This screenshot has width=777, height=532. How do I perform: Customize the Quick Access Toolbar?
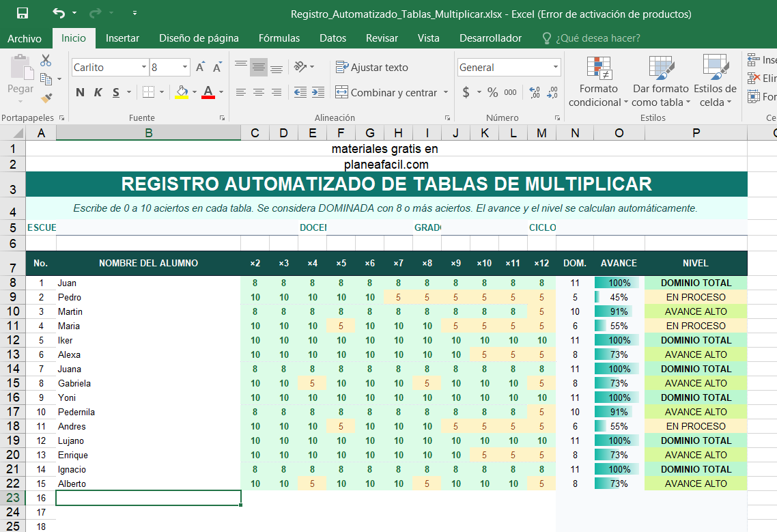pos(135,14)
